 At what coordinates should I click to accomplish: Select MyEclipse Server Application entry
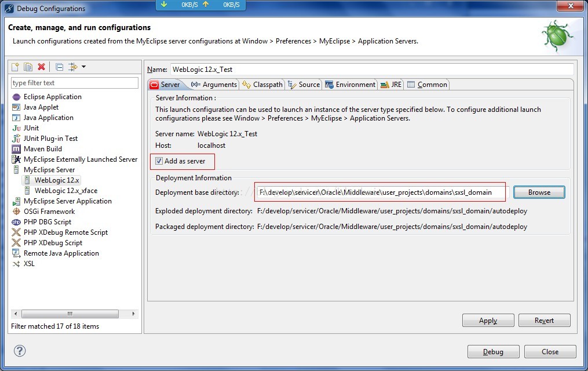click(x=68, y=201)
